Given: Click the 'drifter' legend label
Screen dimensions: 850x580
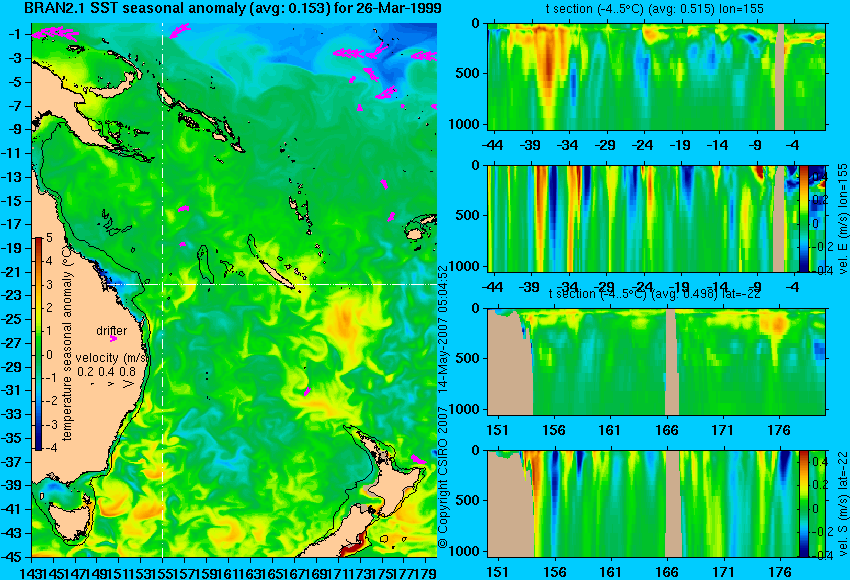Looking at the screenshot, I should 112,331.
